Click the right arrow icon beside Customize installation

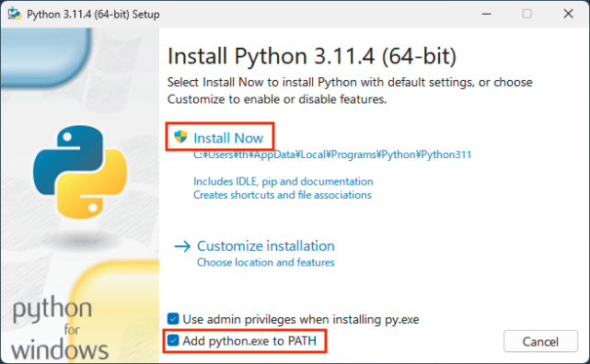click(x=182, y=246)
